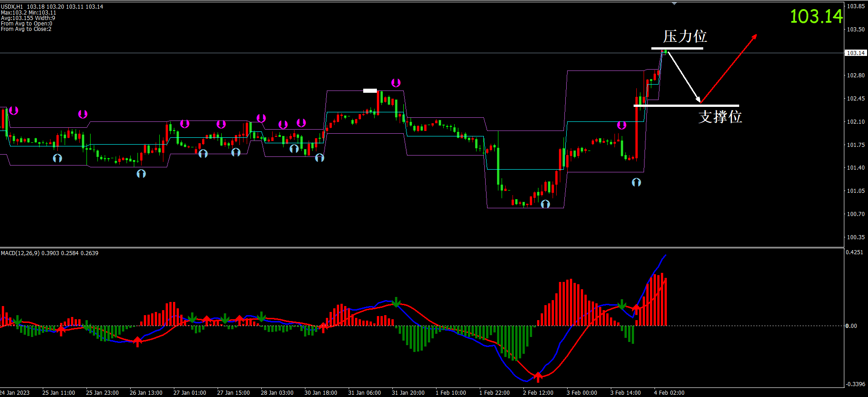Select the 支撑位 support text label
The height and width of the screenshot is (397, 868).
coord(720,117)
